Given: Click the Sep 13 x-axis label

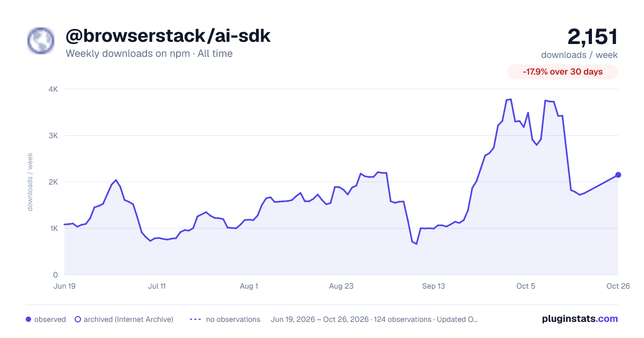Looking at the screenshot, I should click(434, 286).
